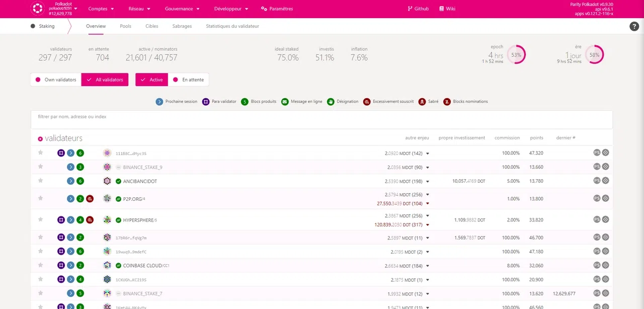Screen dimensions: 644x309
Task: Star the HYPERSPHERE validator row
Action: pyautogui.click(x=40, y=219)
